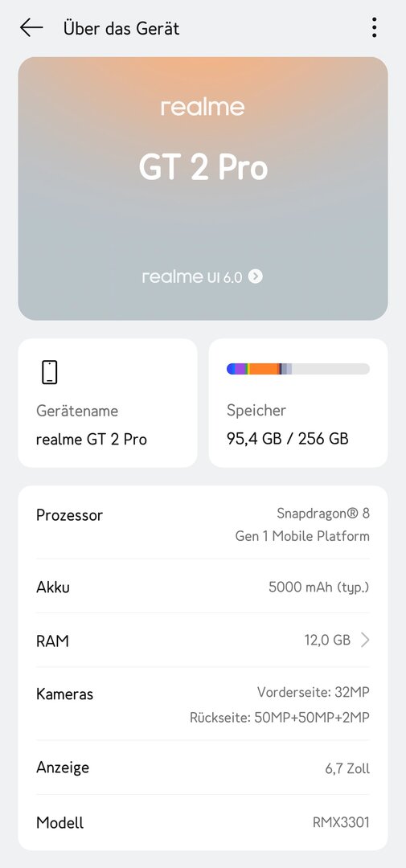Tap the Über das Gerät page title

pyautogui.click(x=121, y=27)
